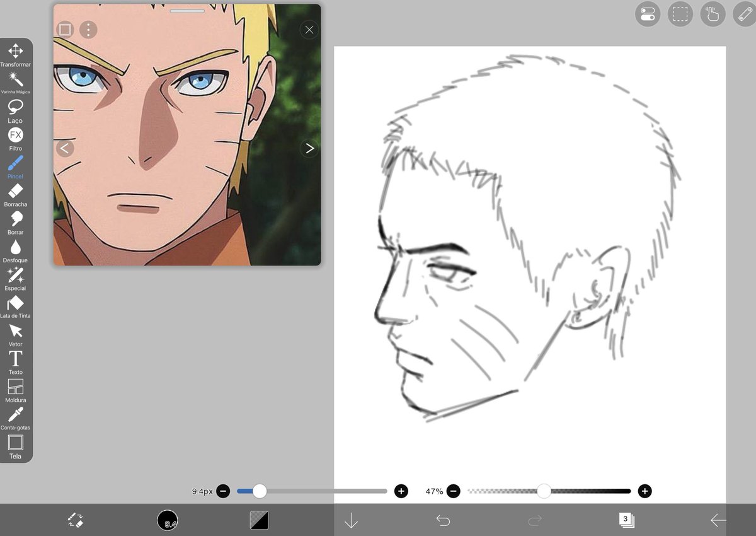The height and width of the screenshot is (536, 756).
Task: Select the Borrar smudge tool
Action: click(16, 223)
